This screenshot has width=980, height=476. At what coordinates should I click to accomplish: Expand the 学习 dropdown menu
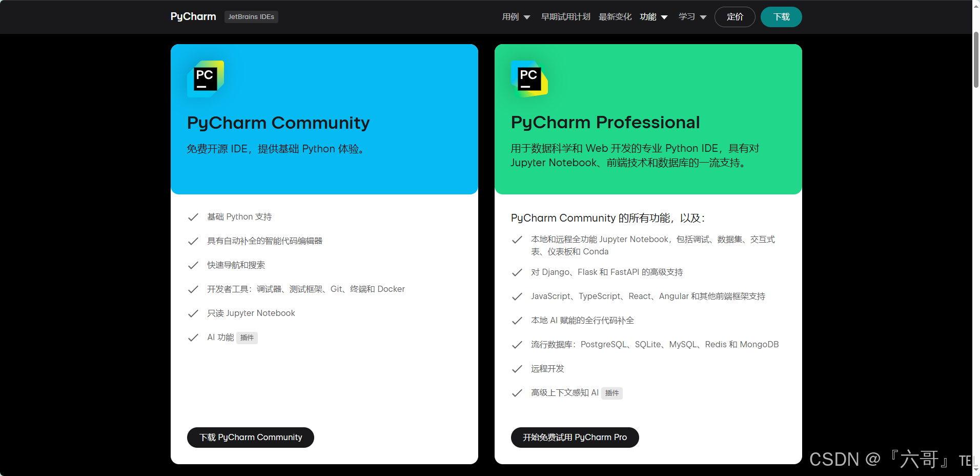(692, 17)
